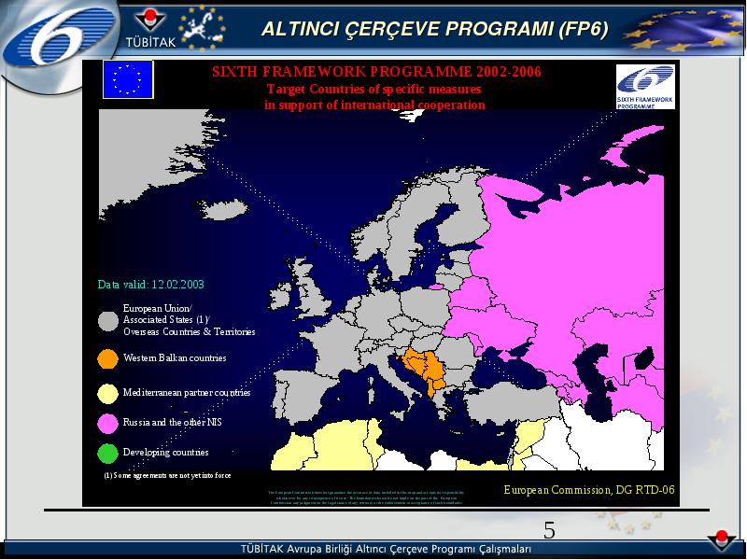Image resolution: width=747 pixels, height=560 pixels.
Task: Click the TÜBİTAK logo in header
Action: tap(150, 30)
